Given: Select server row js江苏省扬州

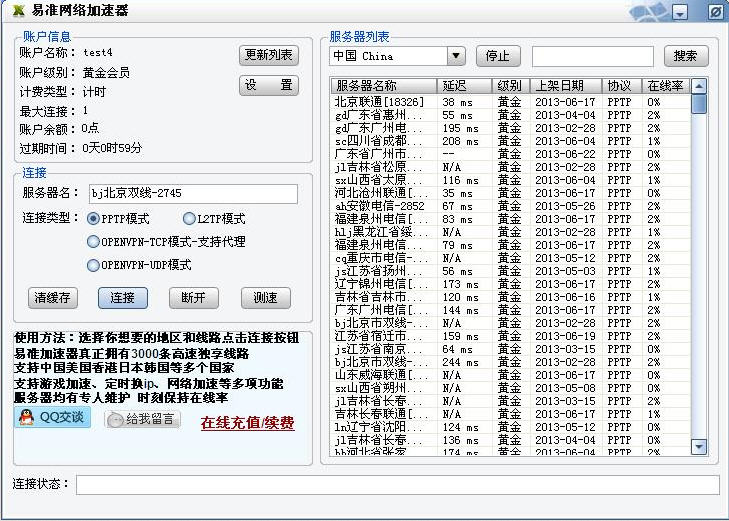Looking at the screenshot, I should pos(510,271).
